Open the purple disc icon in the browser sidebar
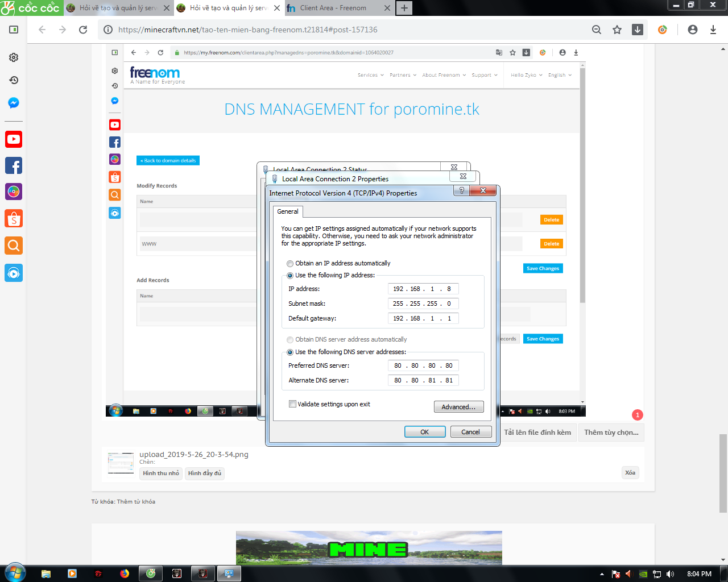The width and height of the screenshot is (728, 582). click(x=14, y=192)
